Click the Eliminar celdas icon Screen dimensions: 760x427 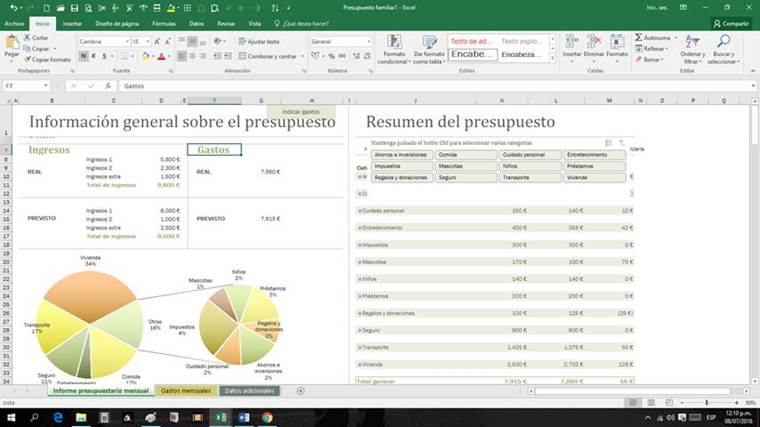point(594,42)
